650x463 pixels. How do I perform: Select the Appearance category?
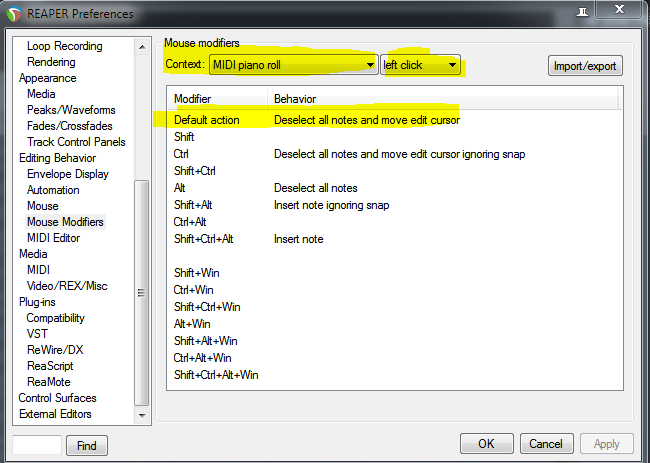pos(48,78)
